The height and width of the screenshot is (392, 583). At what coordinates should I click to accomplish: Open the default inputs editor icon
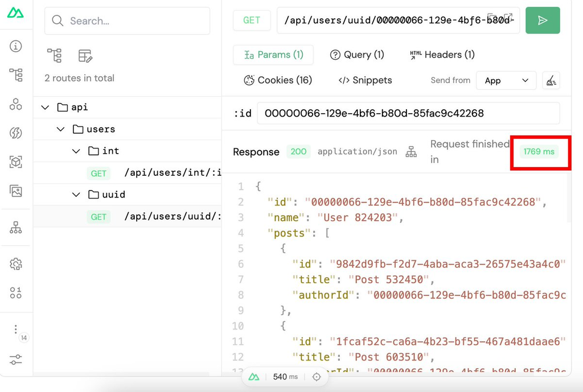point(85,56)
